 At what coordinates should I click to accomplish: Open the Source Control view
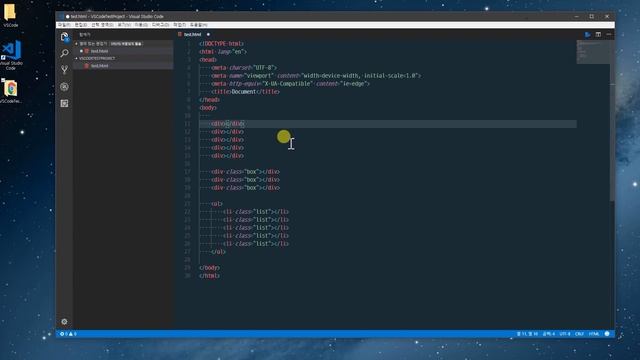(64, 70)
